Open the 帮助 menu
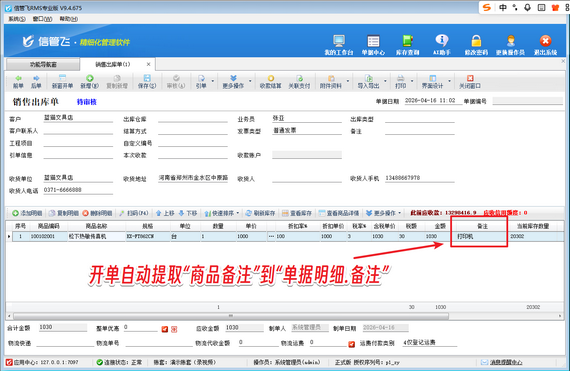Image resolution: width=570 pixels, height=371 pixels. coord(68,19)
